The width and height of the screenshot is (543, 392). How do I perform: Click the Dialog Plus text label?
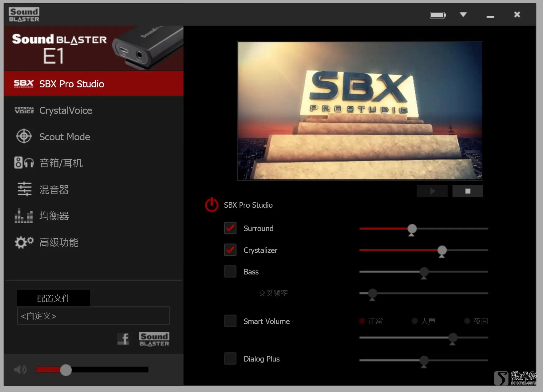262,359
